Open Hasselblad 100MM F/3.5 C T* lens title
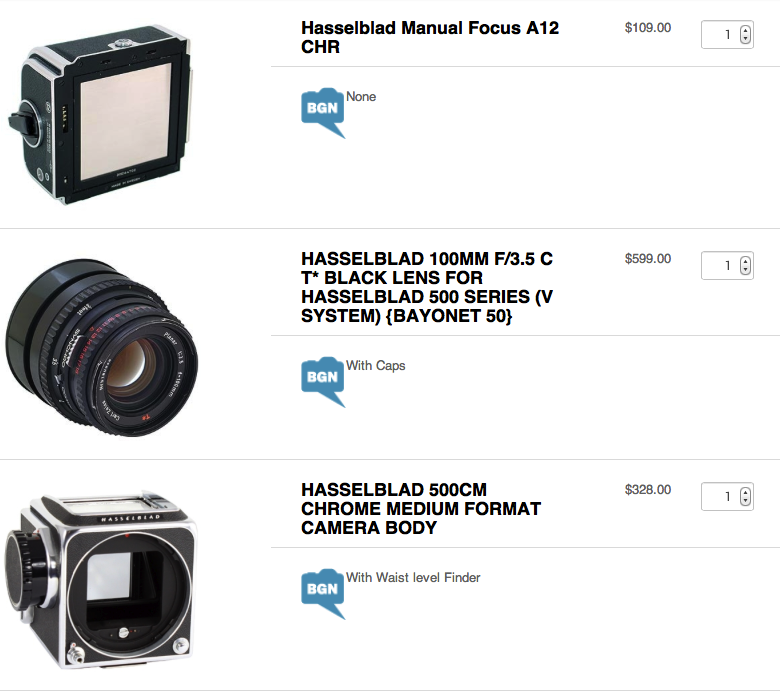 pos(427,287)
